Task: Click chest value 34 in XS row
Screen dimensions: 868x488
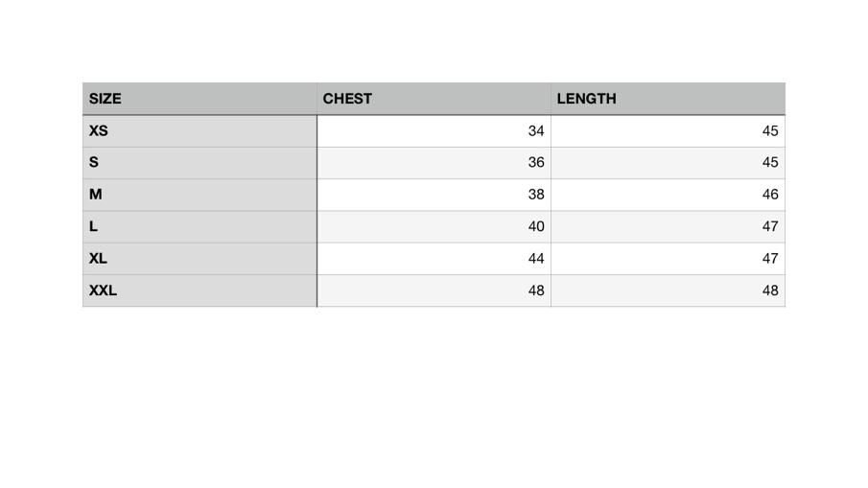Action: pyautogui.click(x=434, y=131)
